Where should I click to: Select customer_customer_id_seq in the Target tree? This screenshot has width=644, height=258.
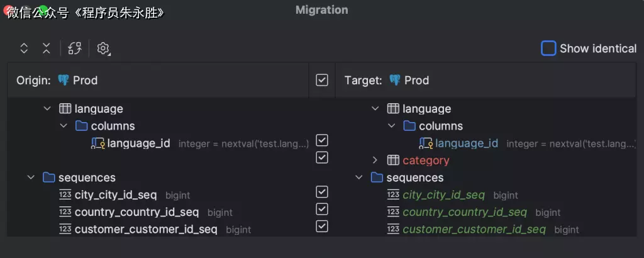474,229
